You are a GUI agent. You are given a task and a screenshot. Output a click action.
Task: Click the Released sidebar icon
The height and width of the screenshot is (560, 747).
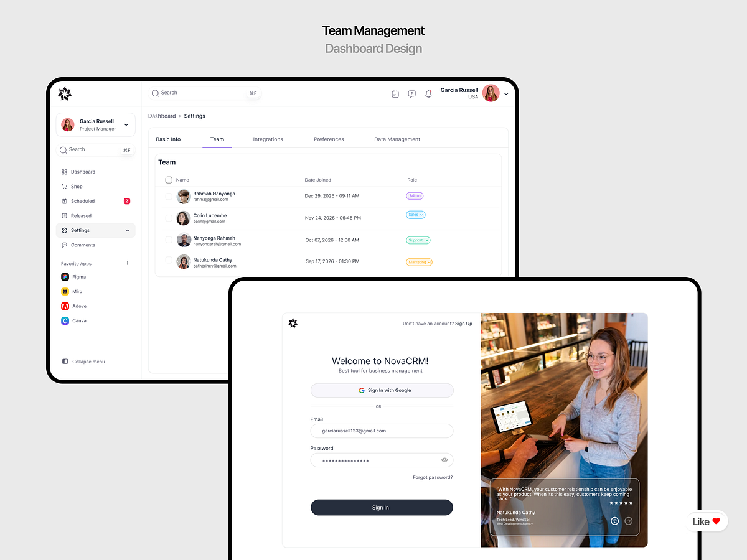click(64, 215)
